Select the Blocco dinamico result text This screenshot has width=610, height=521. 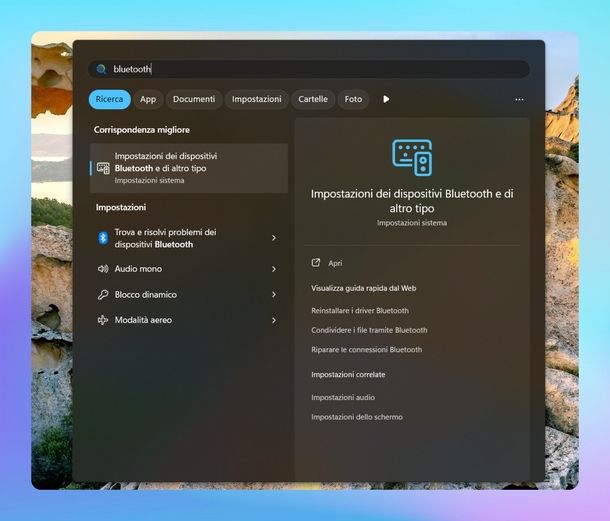point(145,295)
